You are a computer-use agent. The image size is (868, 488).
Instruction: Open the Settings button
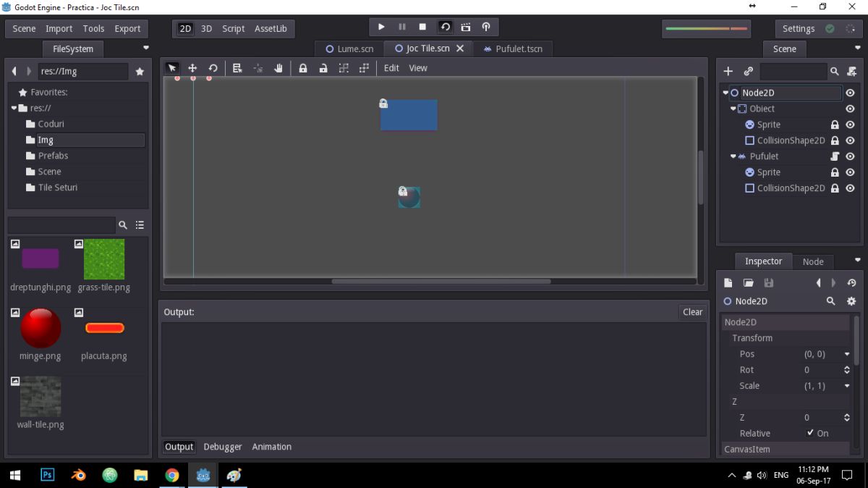click(x=799, y=28)
